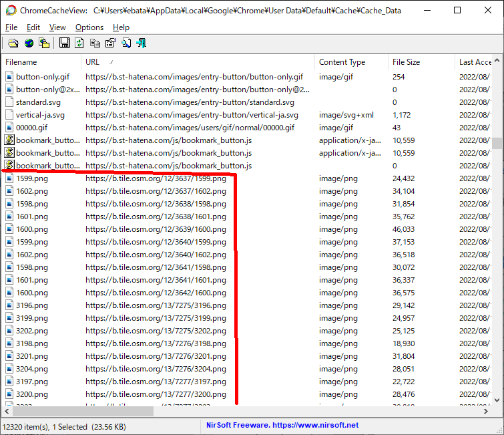504x435 pixels.
Task: Click the Select Cache Folder toolbar icon
Action: (x=13, y=43)
